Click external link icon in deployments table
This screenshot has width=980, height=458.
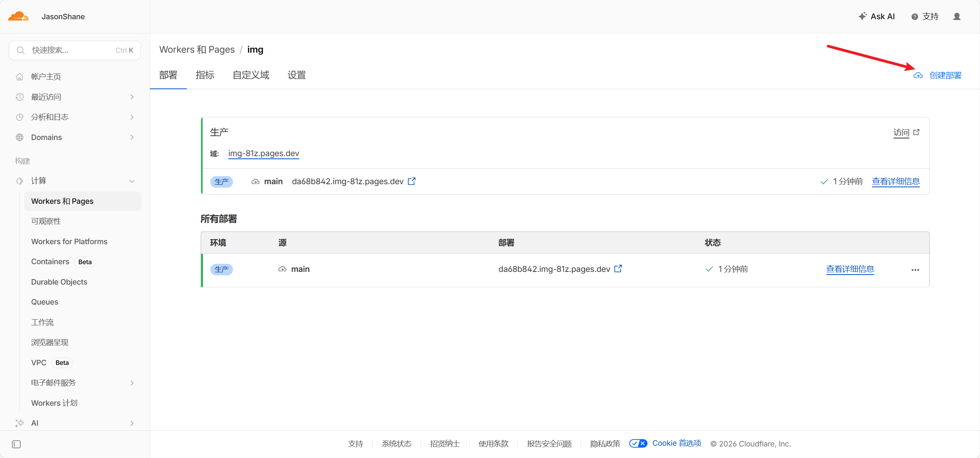pos(618,269)
